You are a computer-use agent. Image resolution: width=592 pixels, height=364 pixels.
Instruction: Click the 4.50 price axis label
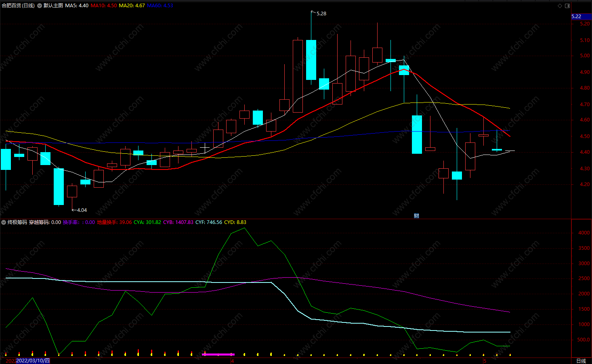[x=585, y=136]
